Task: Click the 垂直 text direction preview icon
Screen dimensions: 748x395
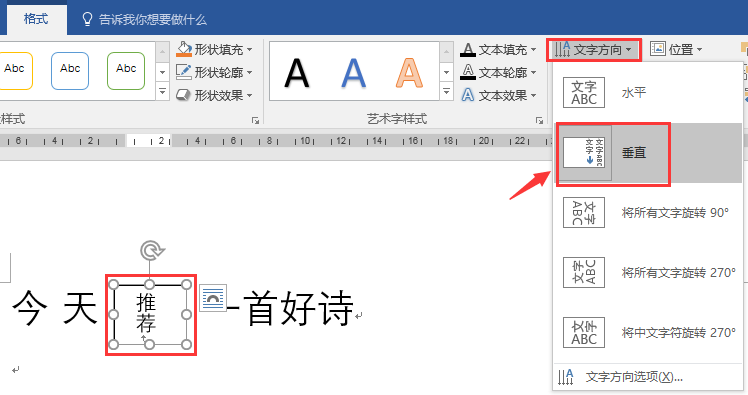Action: (584, 153)
